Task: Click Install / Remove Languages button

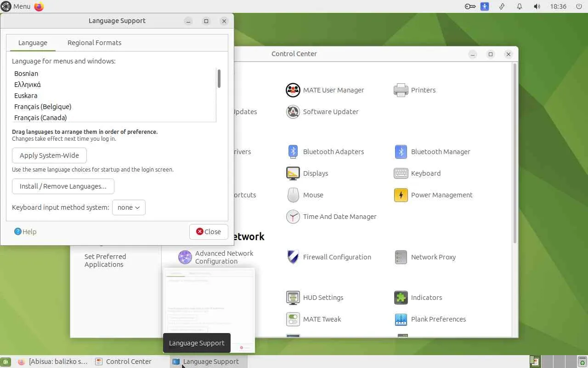Action: tap(63, 186)
